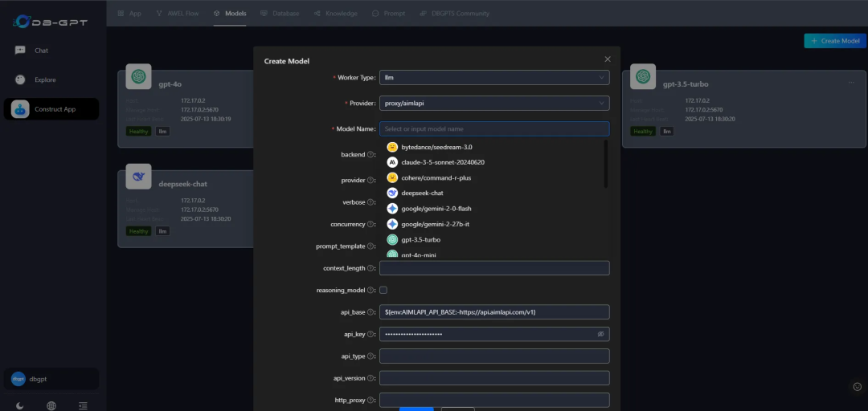The height and width of the screenshot is (411, 868).
Task: Open Chat from the sidebar
Action: [x=41, y=51]
